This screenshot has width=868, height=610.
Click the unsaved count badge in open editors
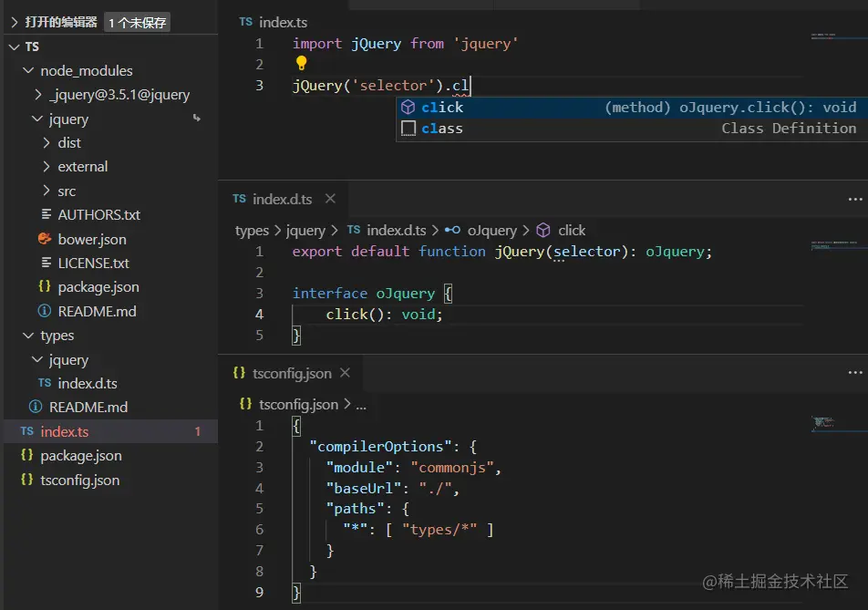(x=137, y=23)
